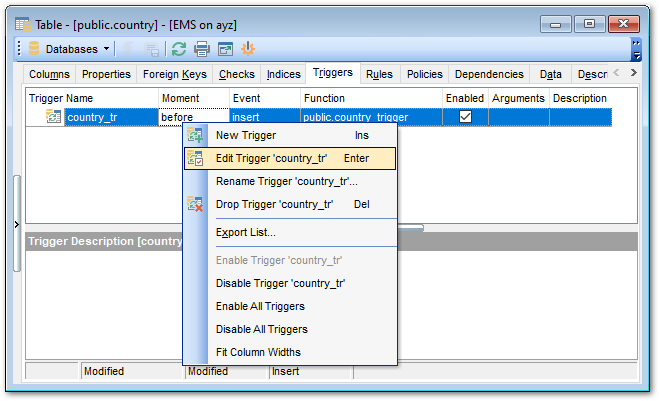Click the New Trigger menu icon

click(195, 136)
